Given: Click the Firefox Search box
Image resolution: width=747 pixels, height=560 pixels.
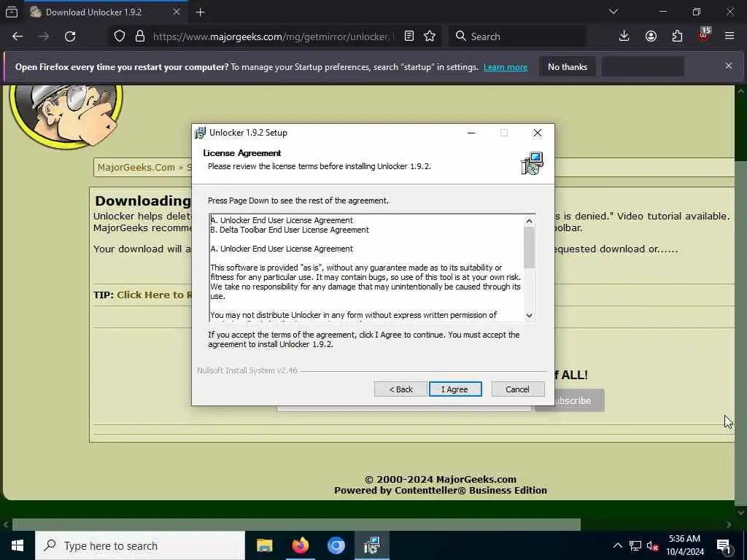Looking at the screenshot, I should point(517,36).
